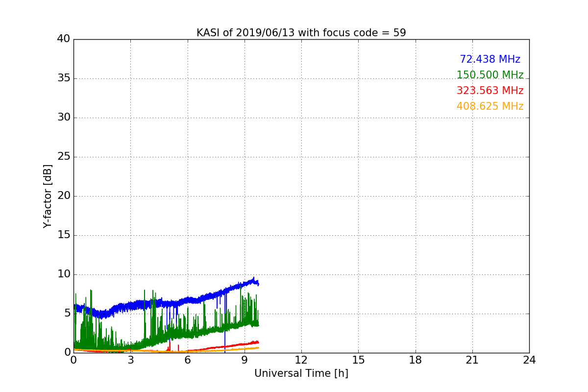Click y-axis tick label 10
Screen dimensions: 588x392
[64, 274]
